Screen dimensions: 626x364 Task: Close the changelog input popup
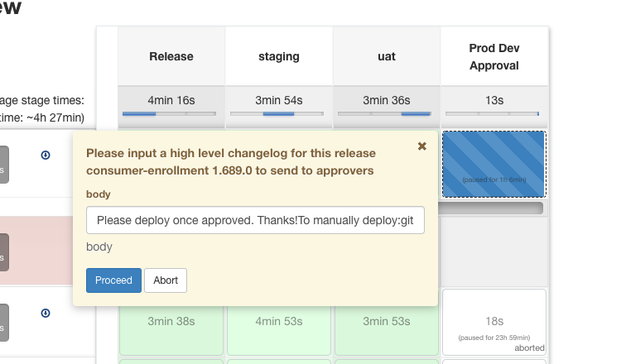(421, 146)
